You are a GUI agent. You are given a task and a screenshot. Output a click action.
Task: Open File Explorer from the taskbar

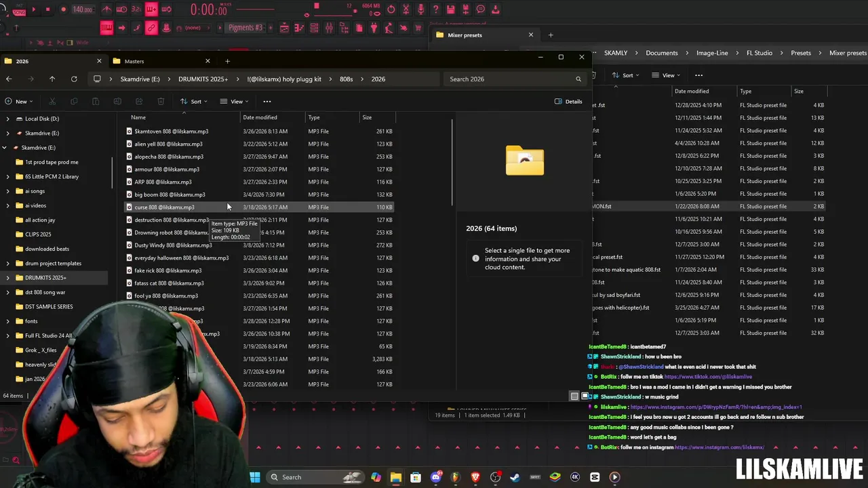[x=396, y=477]
